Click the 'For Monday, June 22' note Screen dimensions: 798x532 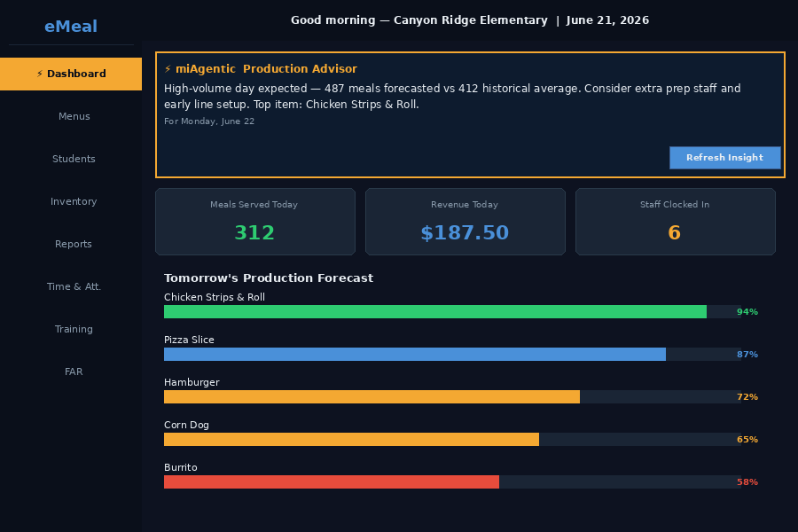pyautogui.click(x=209, y=121)
